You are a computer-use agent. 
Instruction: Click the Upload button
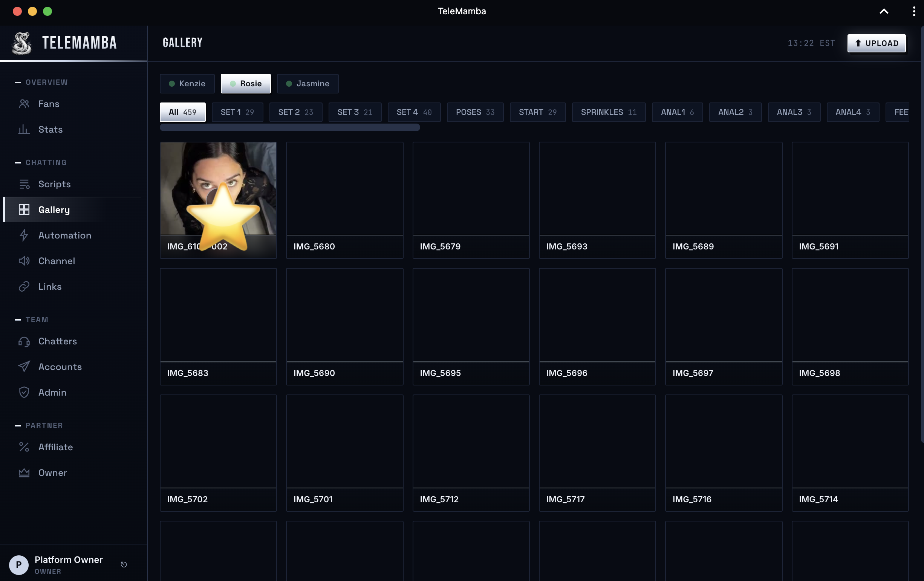(877, 43)
